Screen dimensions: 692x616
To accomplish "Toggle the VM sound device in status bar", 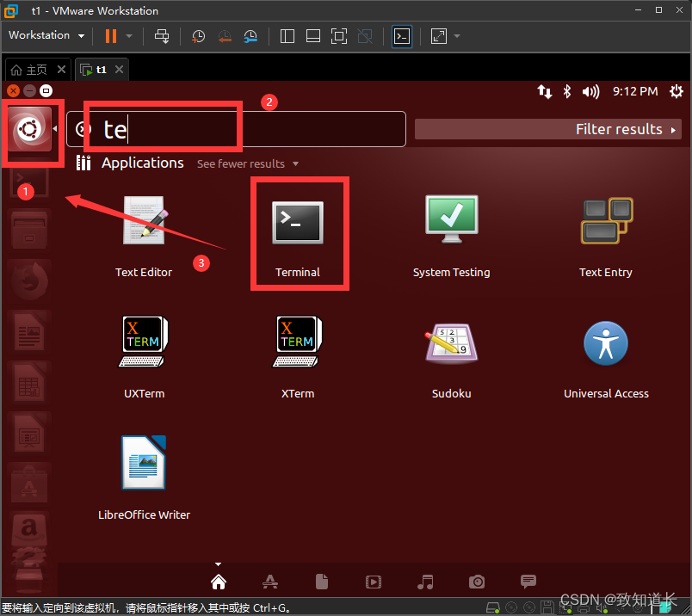I will (x=602, y=607).
